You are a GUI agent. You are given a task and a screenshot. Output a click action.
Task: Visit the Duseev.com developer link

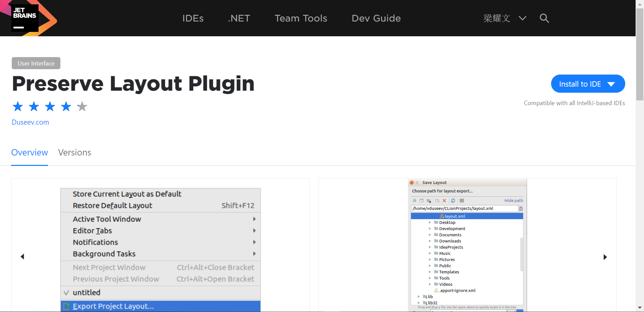click(x=30, y=122)
